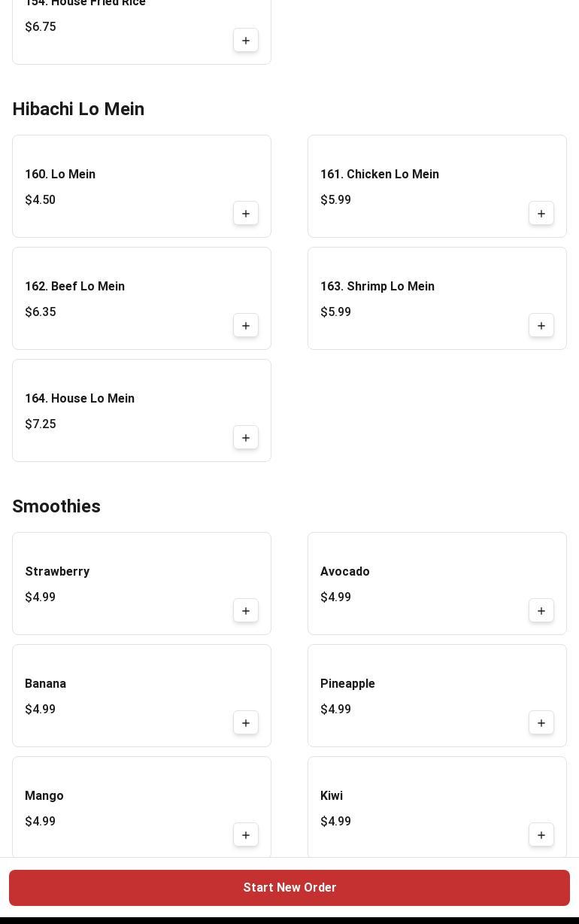Open the Strawberry smoothie card title
The height and width of the screenshot is (924, 579).
[57, 572]
